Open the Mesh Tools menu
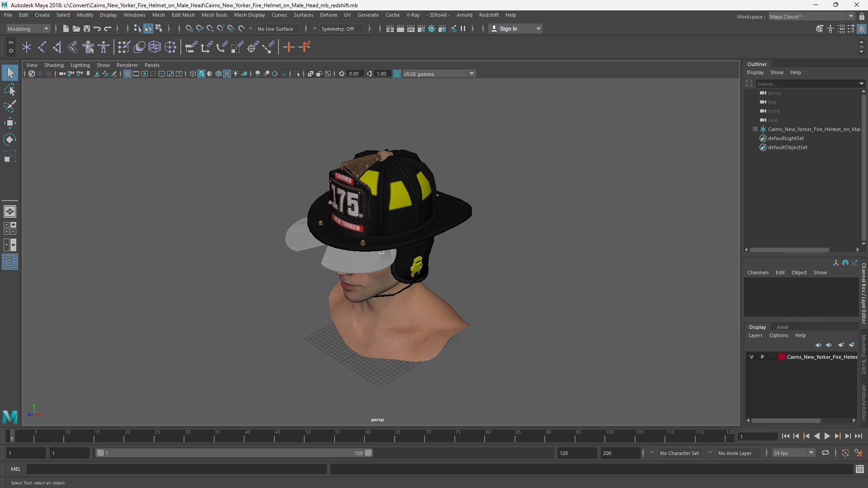This screenshot has height=488, width=868. [x=214, y=15]
